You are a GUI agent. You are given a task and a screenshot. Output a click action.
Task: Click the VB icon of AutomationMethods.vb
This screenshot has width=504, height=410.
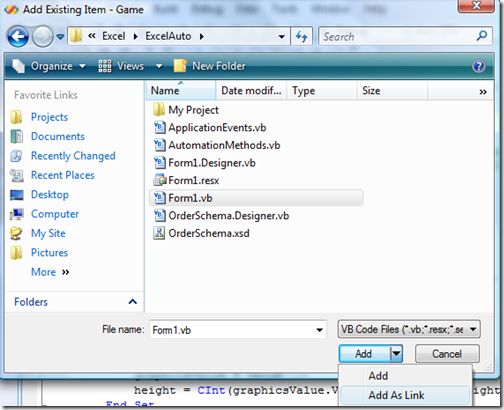click(x=159, y=145)
